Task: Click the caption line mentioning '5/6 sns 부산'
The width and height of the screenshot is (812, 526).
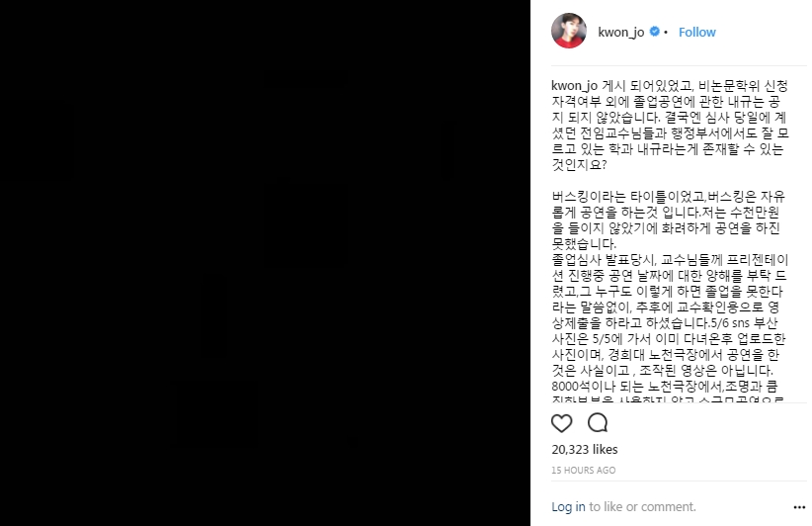Action: click(665, 323)
